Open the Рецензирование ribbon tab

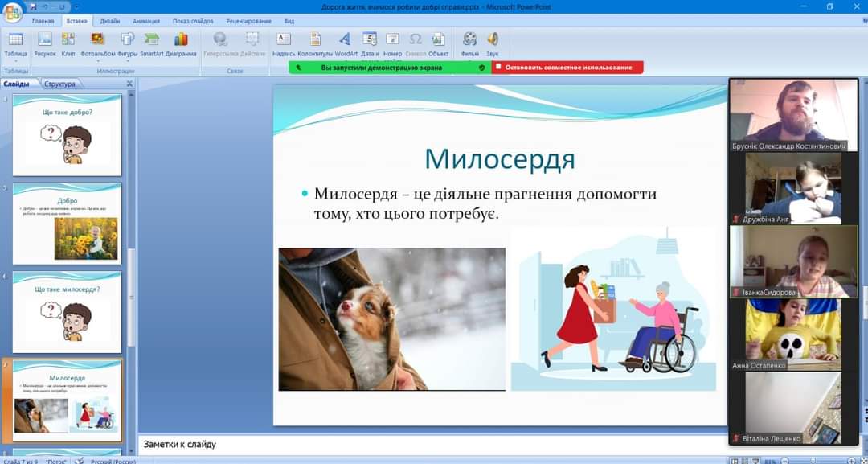point(248,21)
